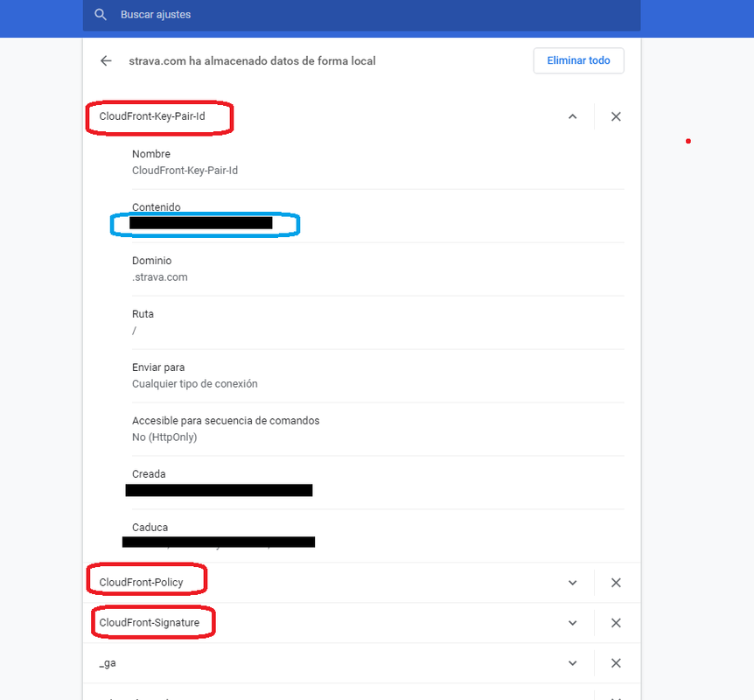This screenshot has height=700, width=754.
Task: Select the CloudFront-Signature row title
Action: tap(149, 622)
